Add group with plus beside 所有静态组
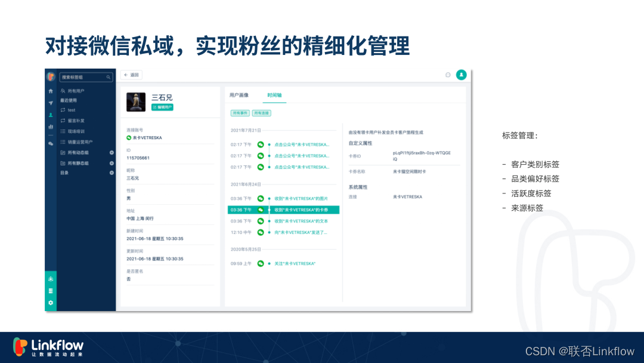This screenshot has width=644, height=363. [112, 163]
